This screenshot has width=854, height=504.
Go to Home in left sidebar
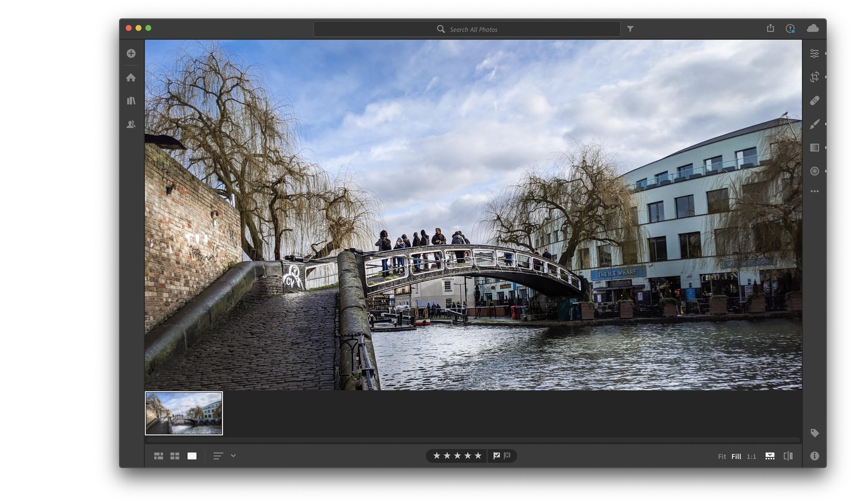(131, 77)
